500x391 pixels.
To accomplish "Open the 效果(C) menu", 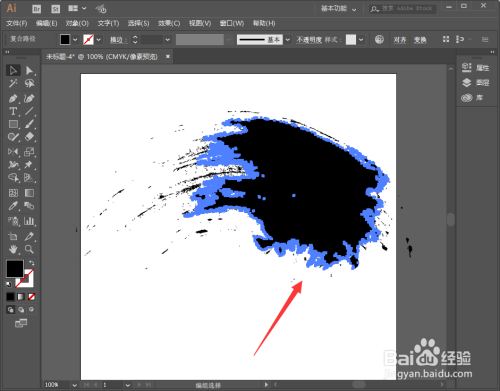I will [x=169, y=23].
